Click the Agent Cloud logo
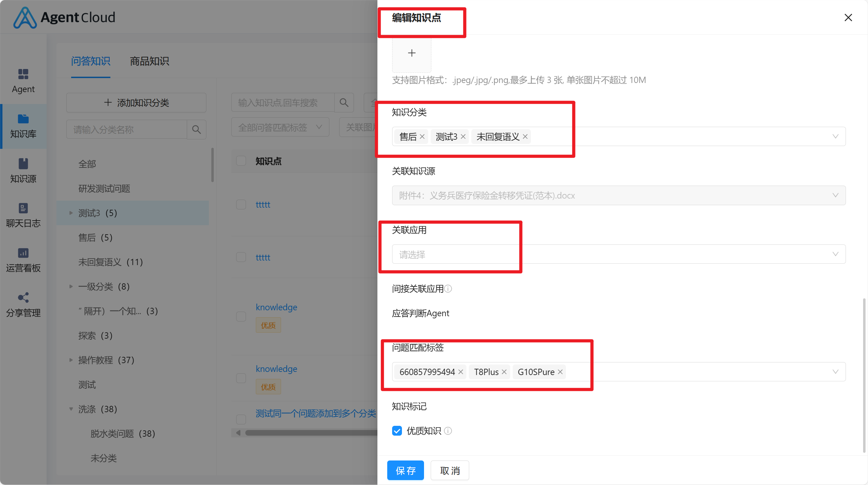This screenshot has width=868, height=485. coord(64,17)
